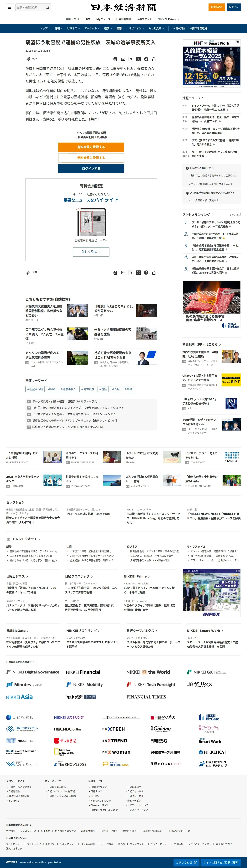Print article using top printer icon
Screen dimensions: 247x868
tap(115, 59)
